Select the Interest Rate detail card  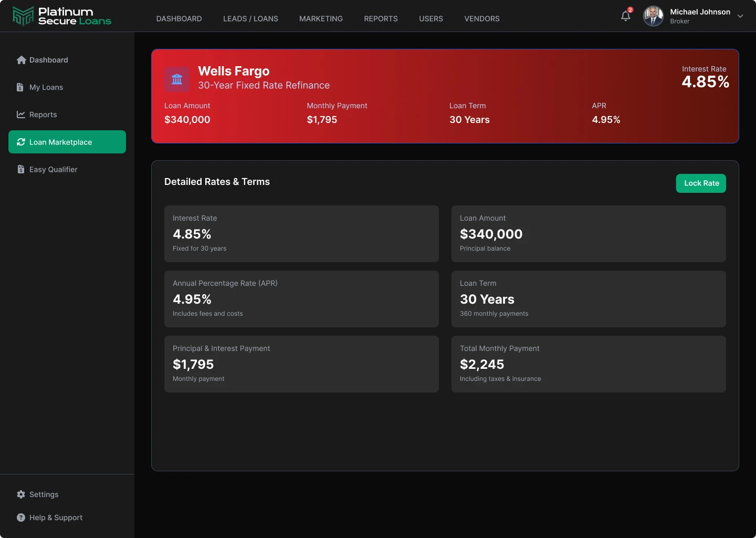tap(301, 234)
